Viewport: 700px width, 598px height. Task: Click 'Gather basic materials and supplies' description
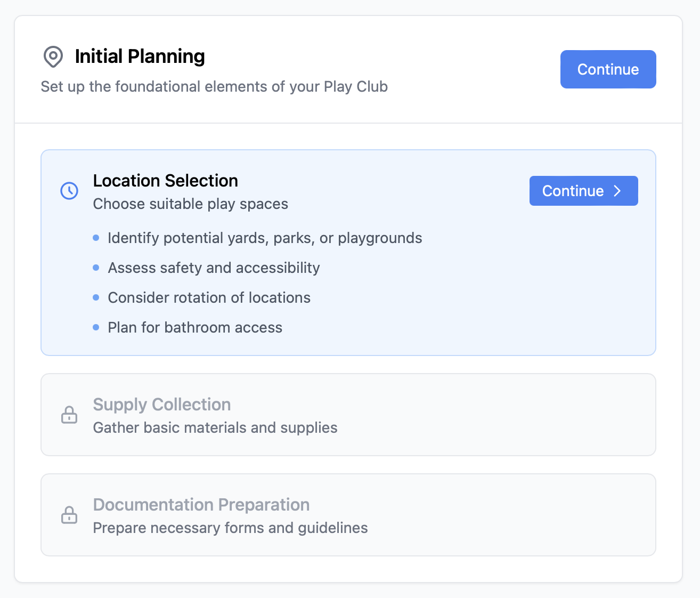(215, 428)
